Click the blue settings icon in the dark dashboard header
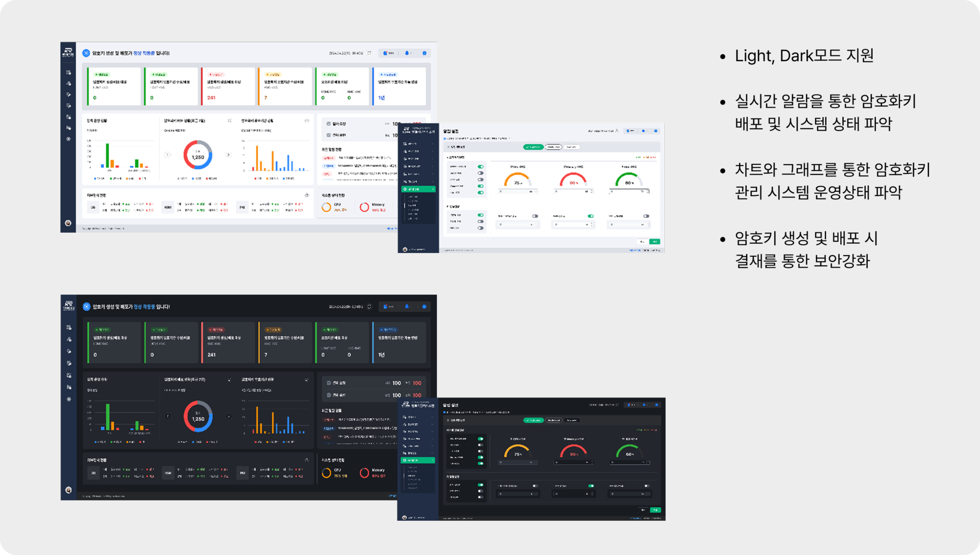980x555 pixels. tap(424, 307)
